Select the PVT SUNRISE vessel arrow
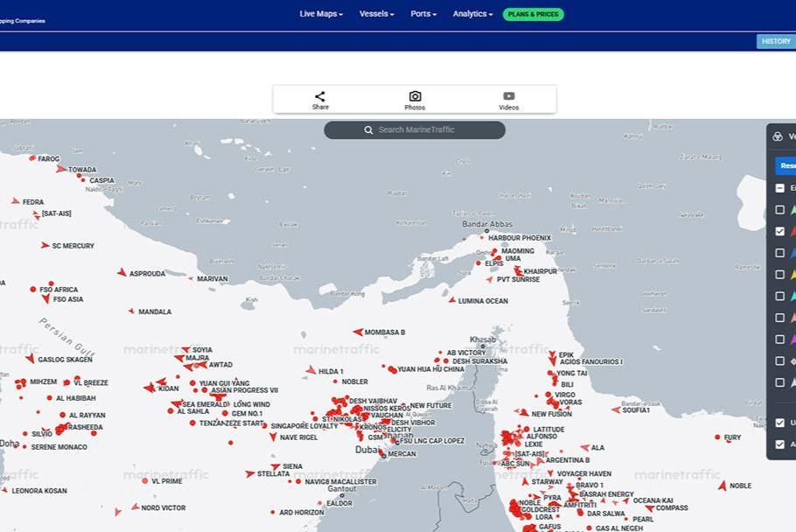The width and height of the screenshot is (796, 532). [x=490, y=279]
